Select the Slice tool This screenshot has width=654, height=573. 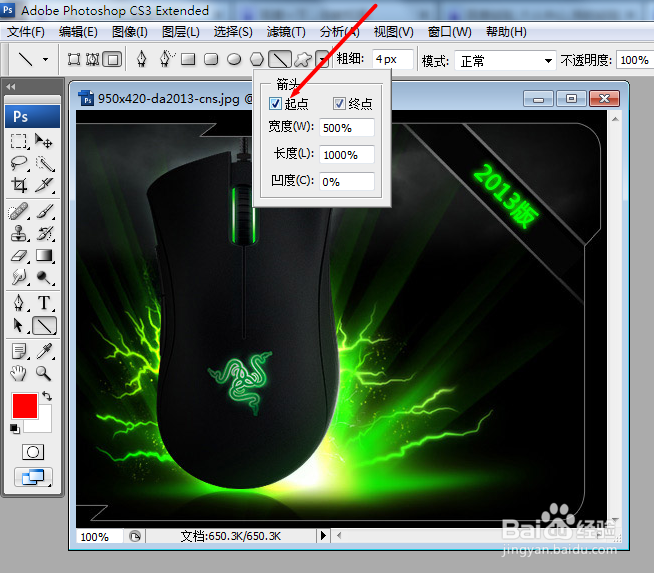44,185
